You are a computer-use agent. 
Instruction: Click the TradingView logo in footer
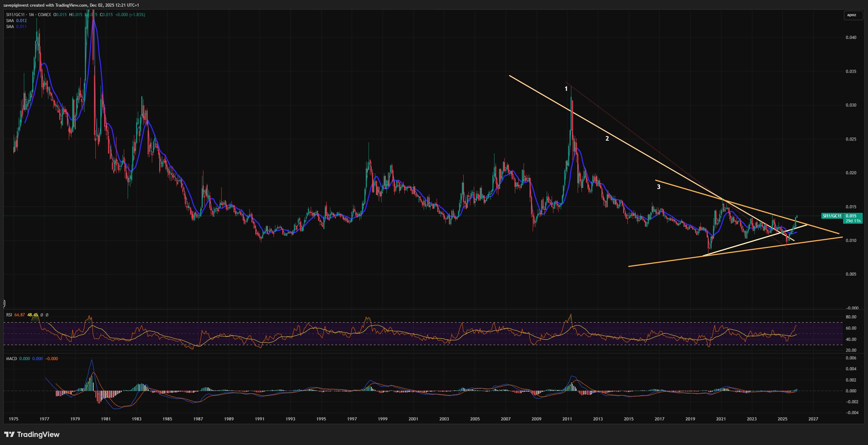(32, 434)
